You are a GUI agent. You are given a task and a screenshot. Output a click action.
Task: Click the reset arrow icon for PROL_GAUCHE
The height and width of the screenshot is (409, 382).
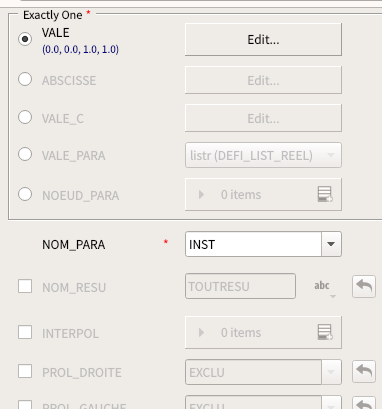364,403
